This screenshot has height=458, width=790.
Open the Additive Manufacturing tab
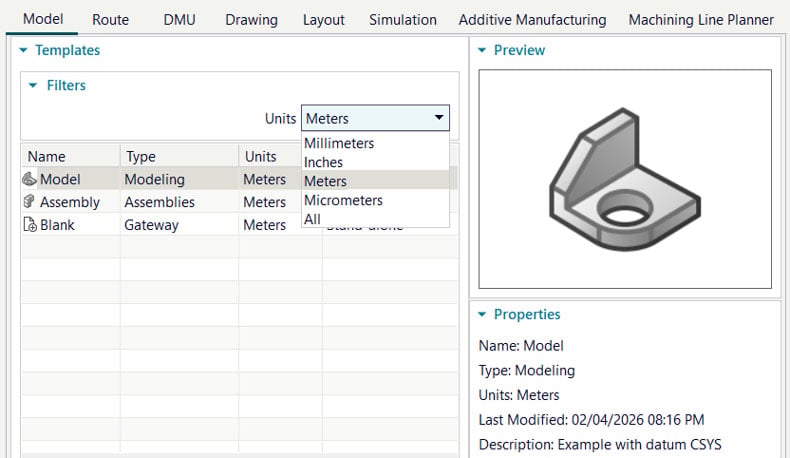pos(532,20)
